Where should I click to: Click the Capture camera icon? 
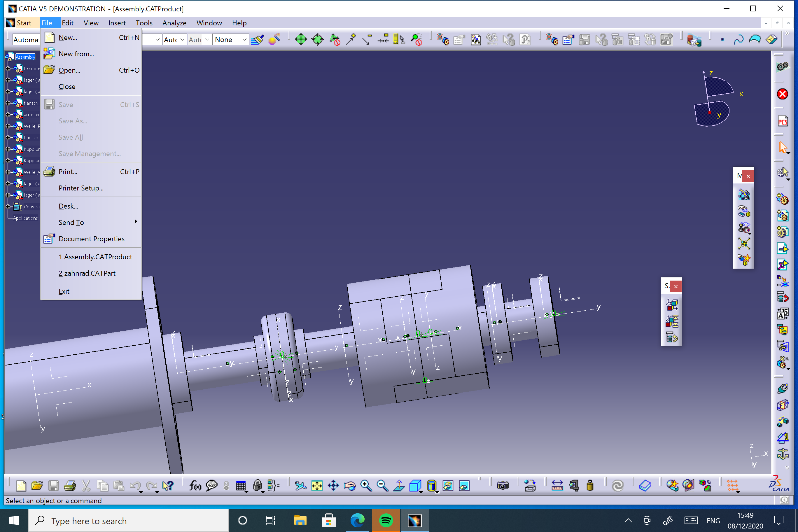click(503, 486)
